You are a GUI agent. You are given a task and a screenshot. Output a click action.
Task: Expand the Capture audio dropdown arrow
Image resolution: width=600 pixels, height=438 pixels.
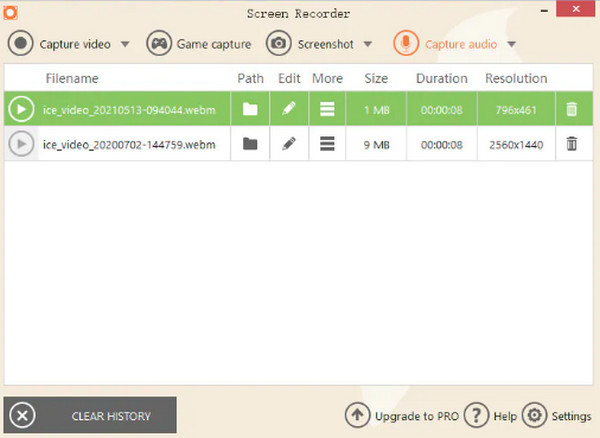[x=512, y=44]
